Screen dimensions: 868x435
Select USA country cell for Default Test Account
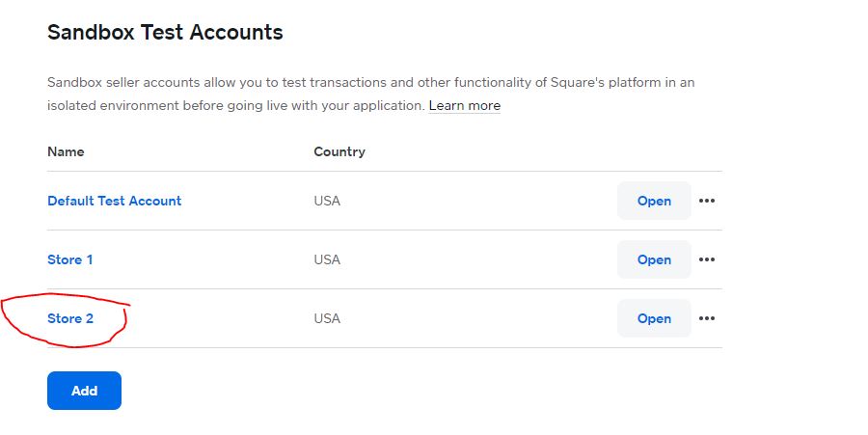click(x=327, y=201)
